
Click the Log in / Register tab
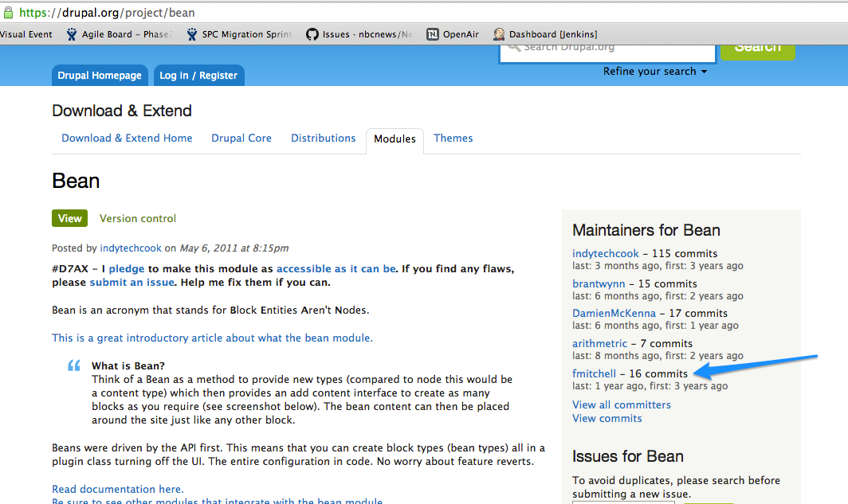(x=198, y=76)
